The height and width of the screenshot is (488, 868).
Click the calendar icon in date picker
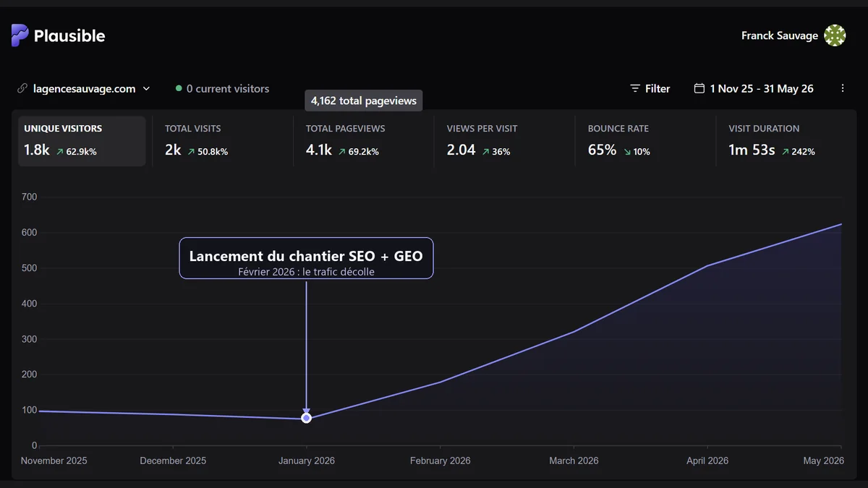pos(699,88)
